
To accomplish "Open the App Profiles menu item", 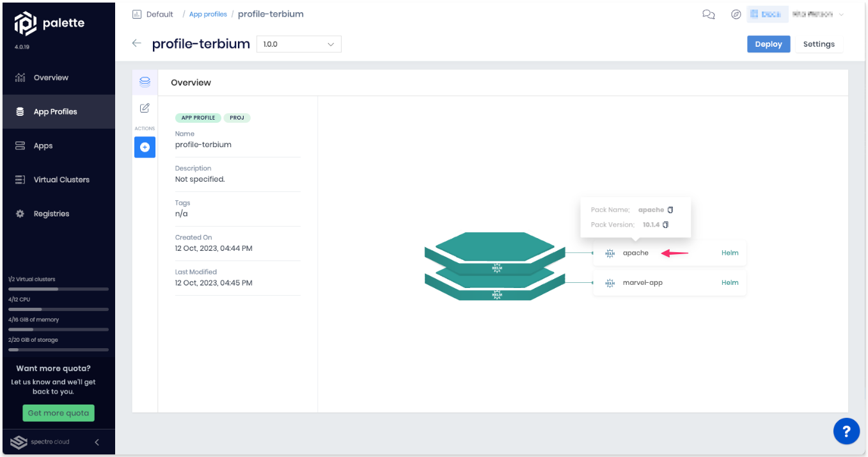I will pyautogui.click(x=58, y=111).
